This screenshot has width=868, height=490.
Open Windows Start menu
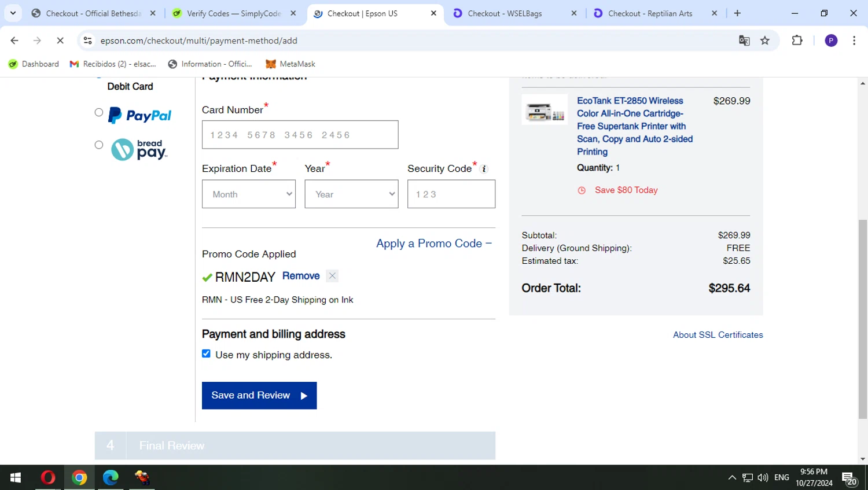click(16, 477)
